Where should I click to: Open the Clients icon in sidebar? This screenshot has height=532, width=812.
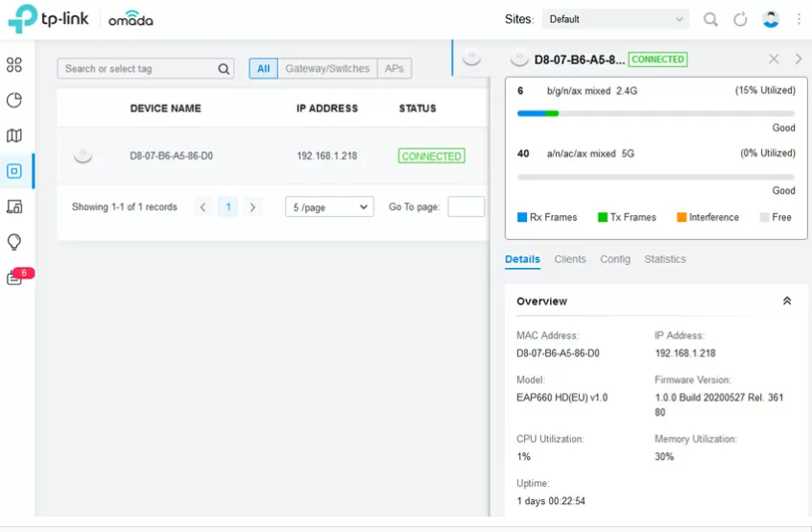(x=14, y=206)
